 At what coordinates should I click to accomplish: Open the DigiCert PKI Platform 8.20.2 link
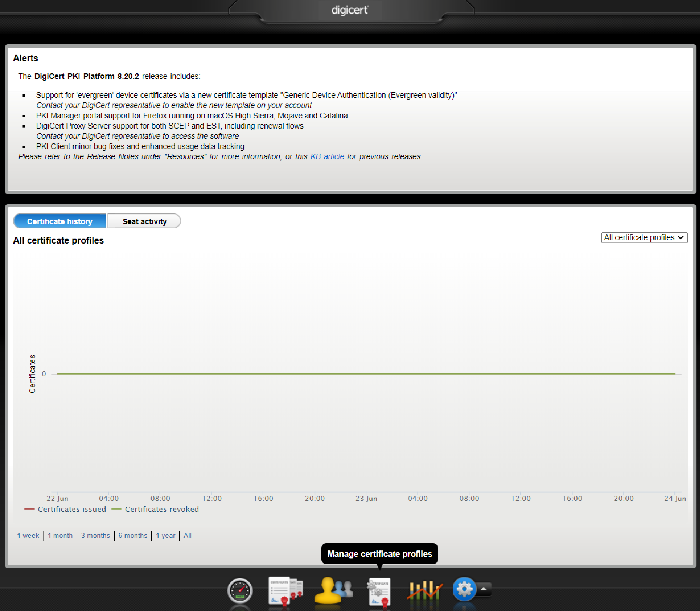87,76
